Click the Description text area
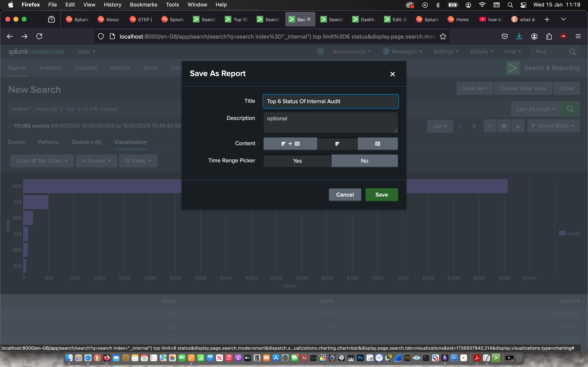Viewport: 588px width, 367px height. (330, 122)
